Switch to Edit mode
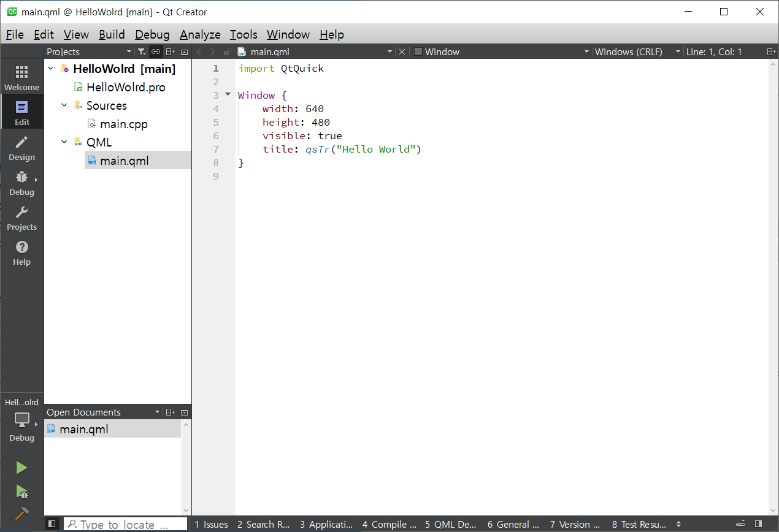The height and width of the screenshot is (532, 779). click(x=22, y=113)
